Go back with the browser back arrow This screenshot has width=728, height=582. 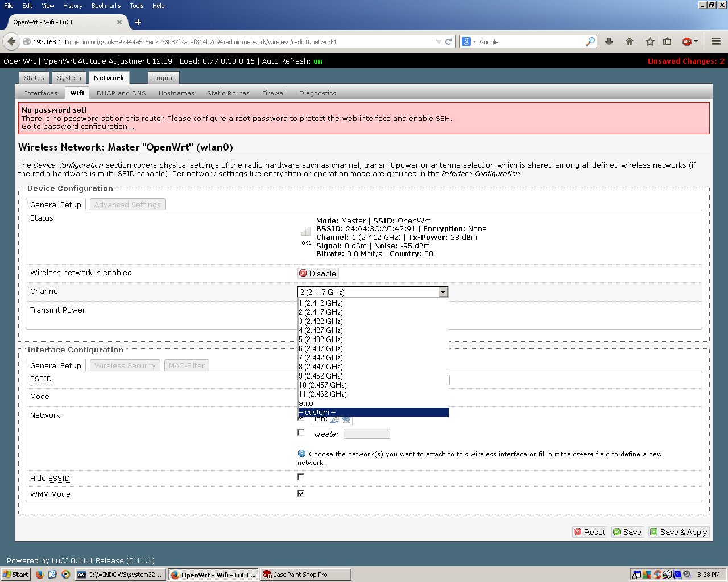click(x=11, y=41)
